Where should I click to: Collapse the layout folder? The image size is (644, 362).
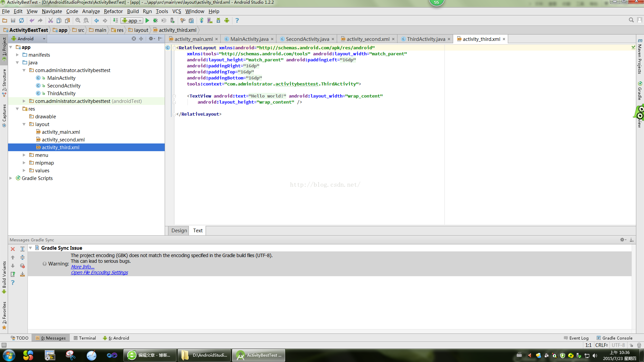(x=24, y=124)
